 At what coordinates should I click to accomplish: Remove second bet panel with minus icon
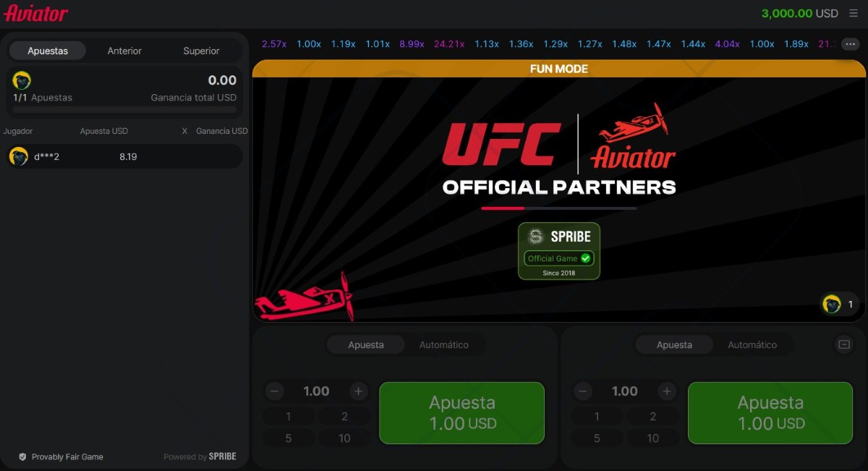point(843,344)
